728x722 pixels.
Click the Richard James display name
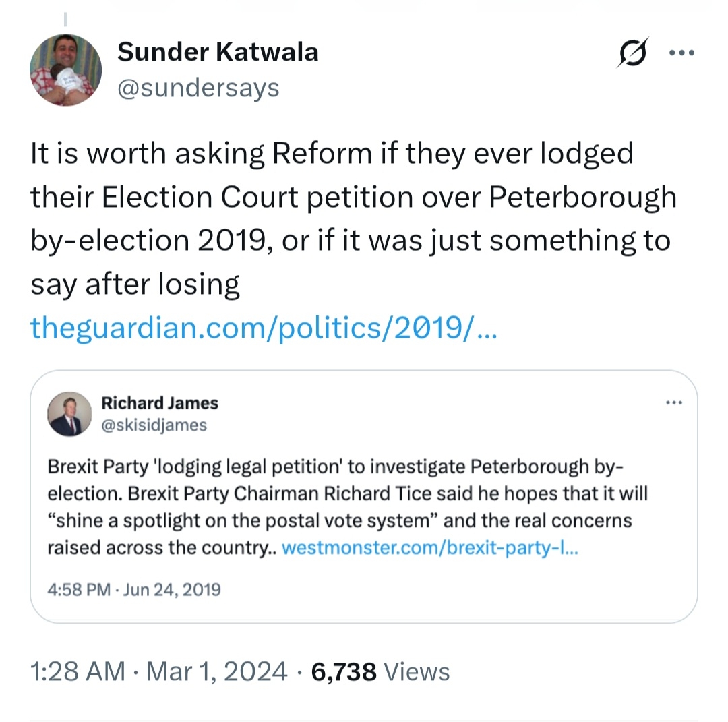pos(160,403)
